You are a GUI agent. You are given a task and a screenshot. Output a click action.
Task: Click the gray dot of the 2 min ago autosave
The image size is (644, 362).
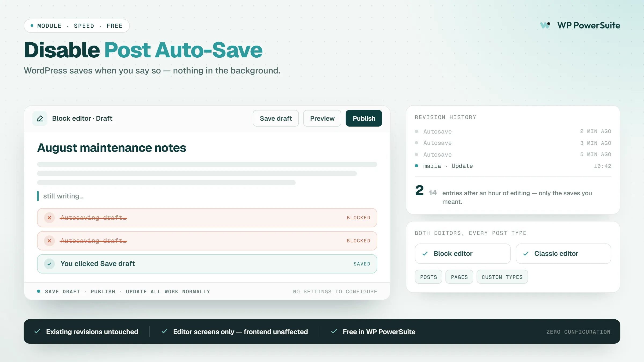[416, 131]
